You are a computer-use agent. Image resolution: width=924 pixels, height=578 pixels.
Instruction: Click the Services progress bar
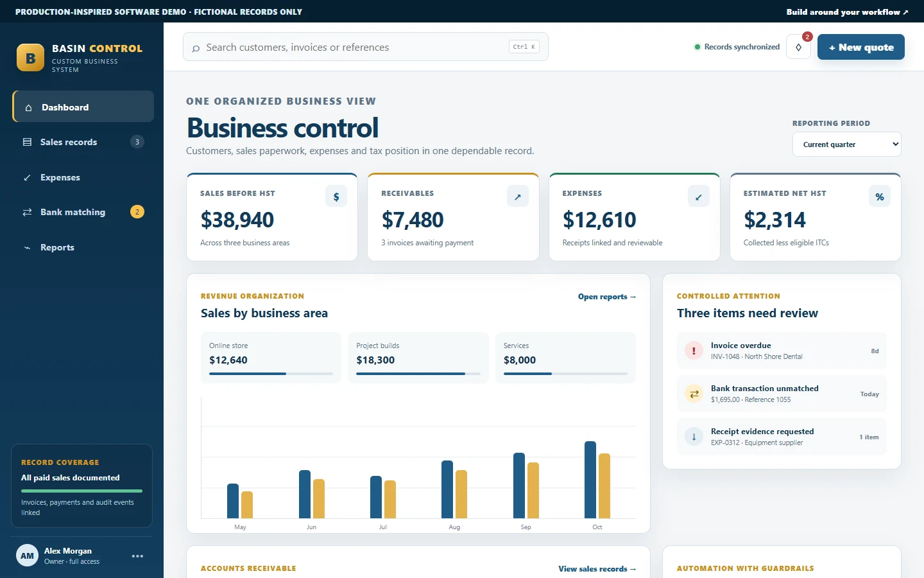click(565, 374)
